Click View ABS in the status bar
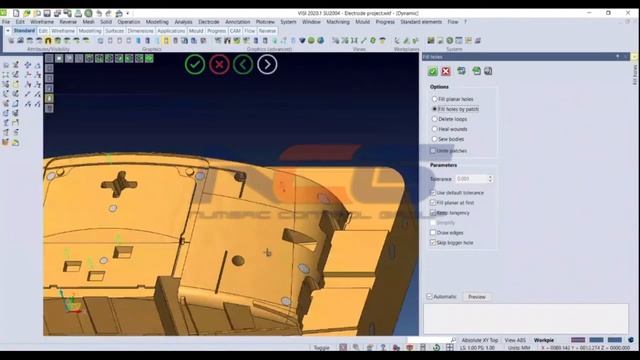Image resolution: width=640 pixels, height=360 pixels. [515, 340]
